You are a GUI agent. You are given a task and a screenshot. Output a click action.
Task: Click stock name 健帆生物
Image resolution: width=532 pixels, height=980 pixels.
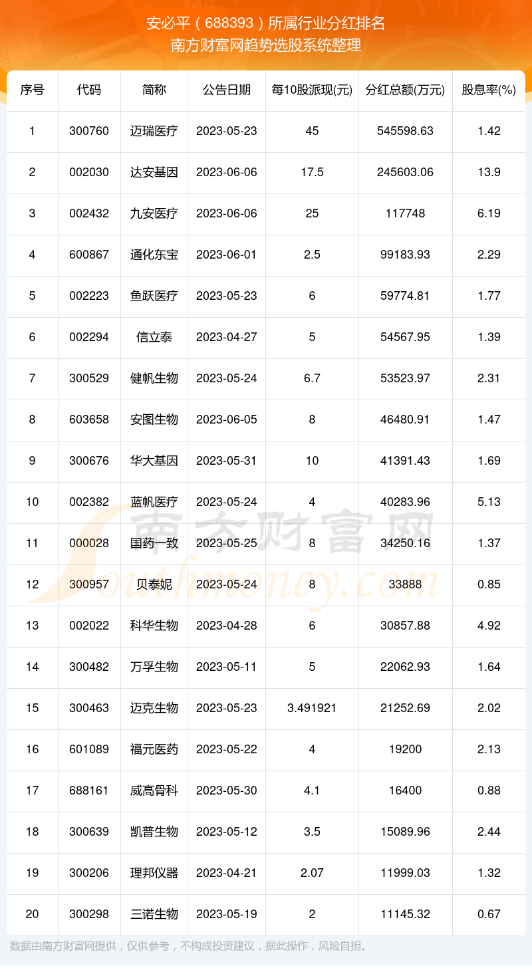click(154, 378)
